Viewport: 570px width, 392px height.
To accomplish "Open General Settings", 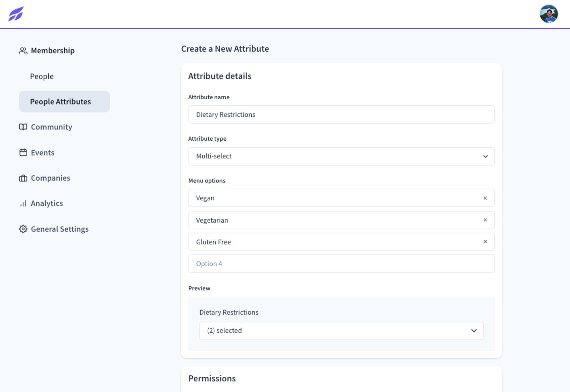I will (x=60, y=229).
